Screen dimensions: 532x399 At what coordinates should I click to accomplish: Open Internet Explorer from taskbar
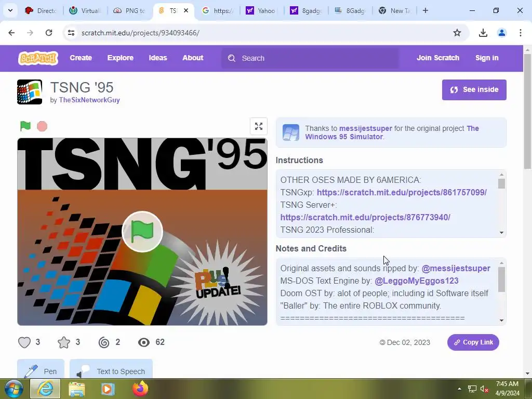click(45, 389)
